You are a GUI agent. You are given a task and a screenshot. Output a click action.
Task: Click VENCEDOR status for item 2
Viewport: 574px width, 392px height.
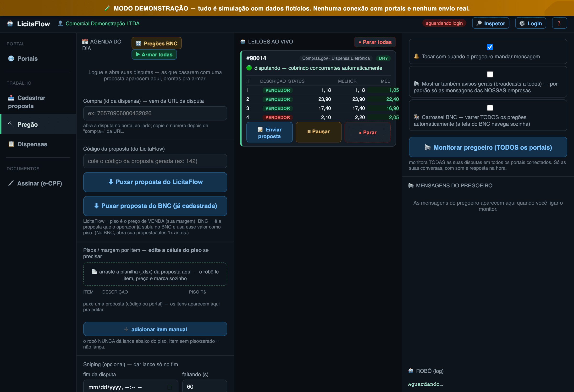point(277,99)
